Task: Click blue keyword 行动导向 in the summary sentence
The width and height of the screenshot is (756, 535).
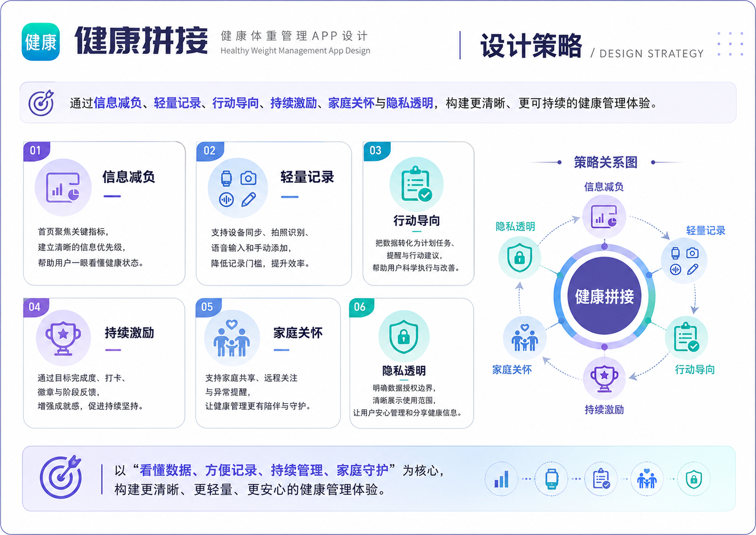Action: click(236, 103)
